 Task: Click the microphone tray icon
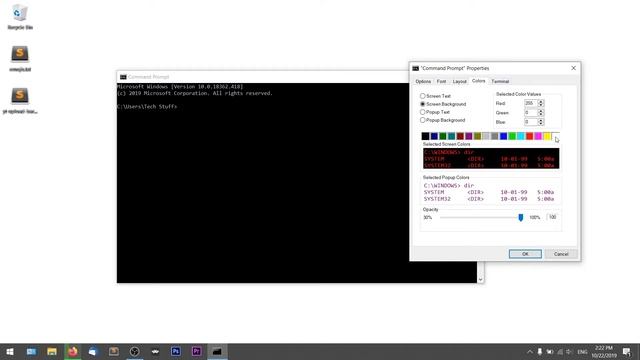coord(540,352)
